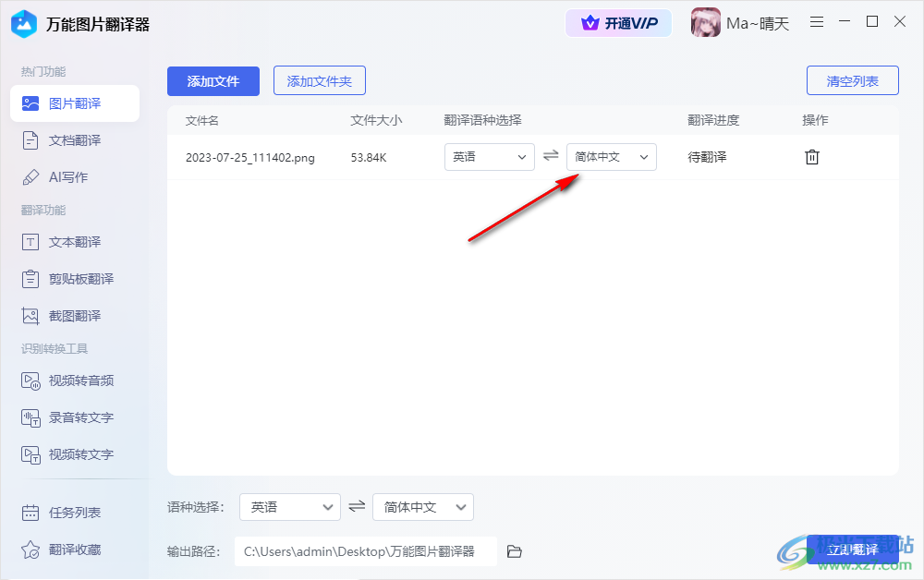Screen dimensions: 924x580
Task: Switch to 翻译收藏 section
Action: coord(74,550)
